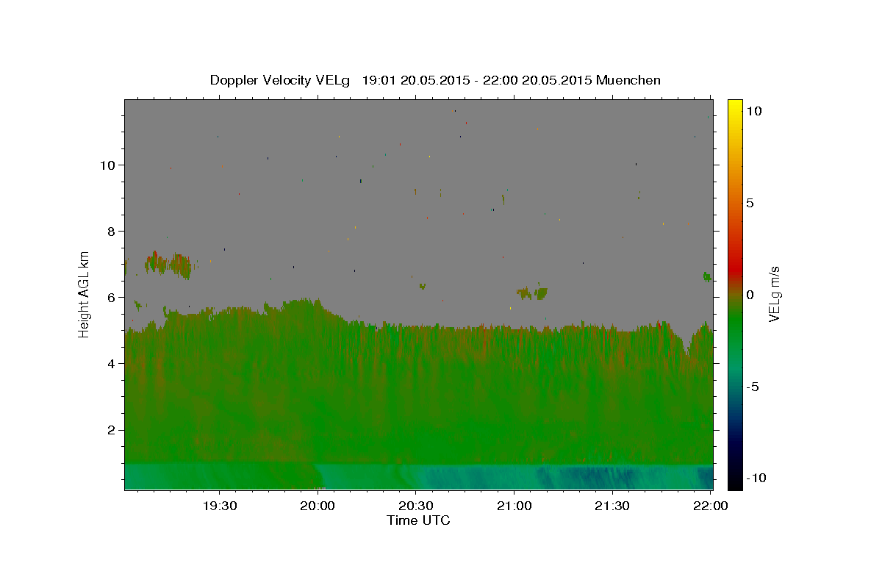The width and height of the screenshot is (882, 588).
Task: Click the height axis label '10'
Action: tap(107, 165)
